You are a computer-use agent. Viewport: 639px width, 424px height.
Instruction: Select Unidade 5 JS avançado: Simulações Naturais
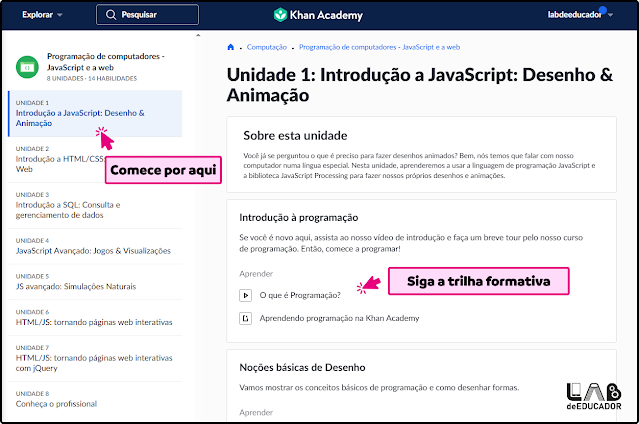[x=95, y=282]
